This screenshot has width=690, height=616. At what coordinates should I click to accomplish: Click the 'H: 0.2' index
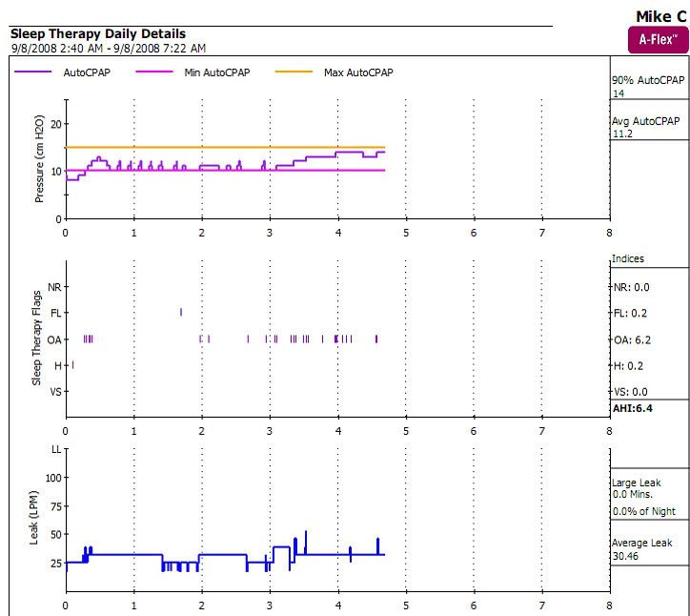pos(628,366)
